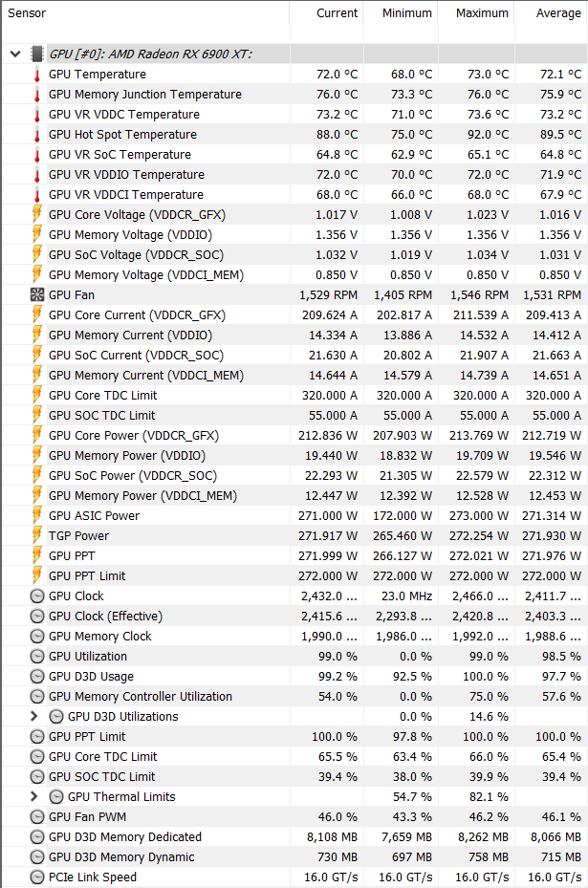Image resolution: width=588 pixels, height=888 pixels.
Task: Click the 16.0 GT/s current PCIe Link Speed value
Action: [331, 877]
